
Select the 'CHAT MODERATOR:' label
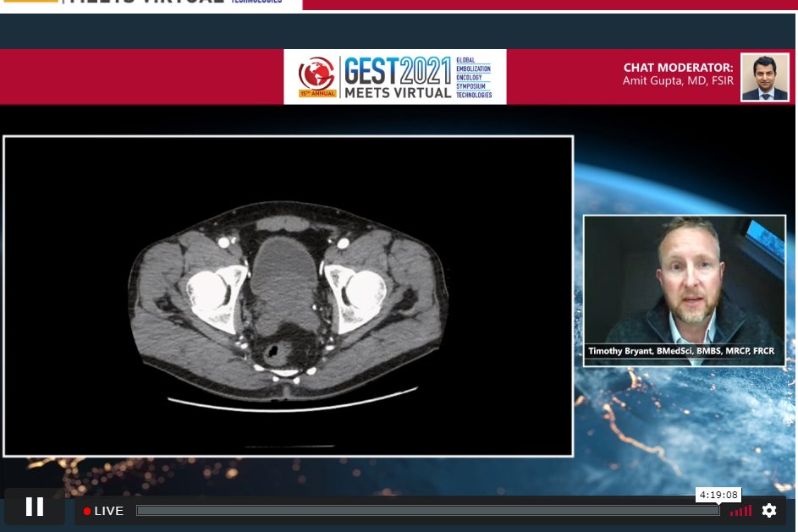(x=678, y=68)
